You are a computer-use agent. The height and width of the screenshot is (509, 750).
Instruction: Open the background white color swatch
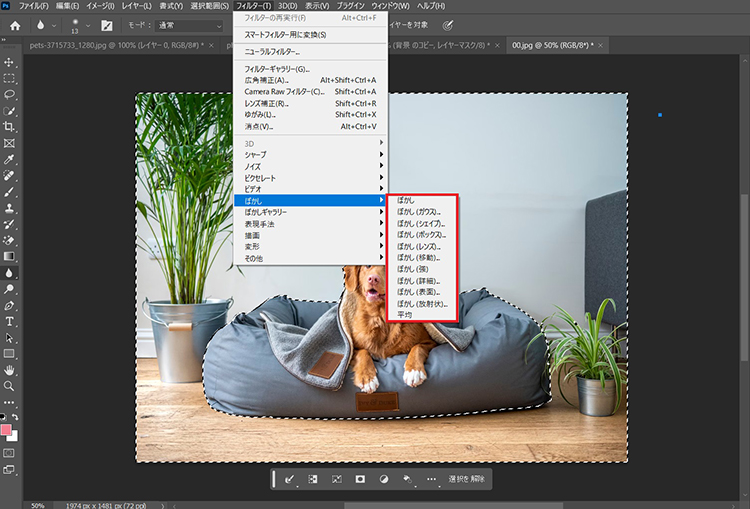pyautogui.click(x=14, y=437)
